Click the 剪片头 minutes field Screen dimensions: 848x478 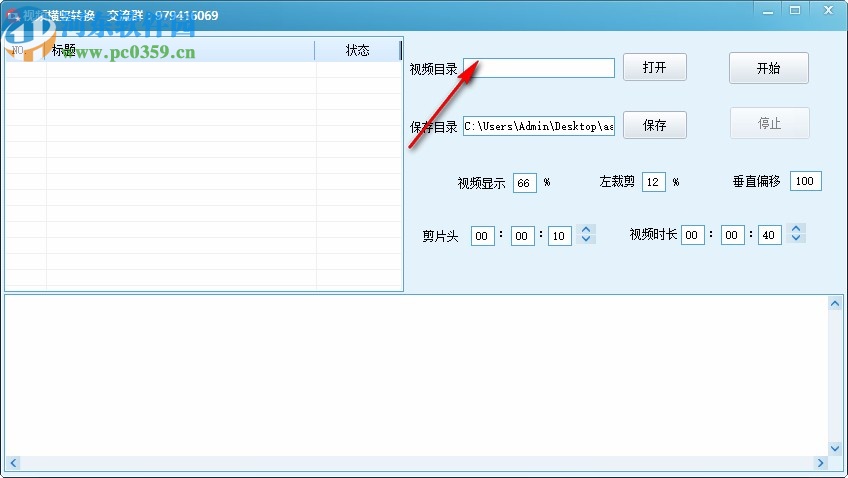(522, 236)
